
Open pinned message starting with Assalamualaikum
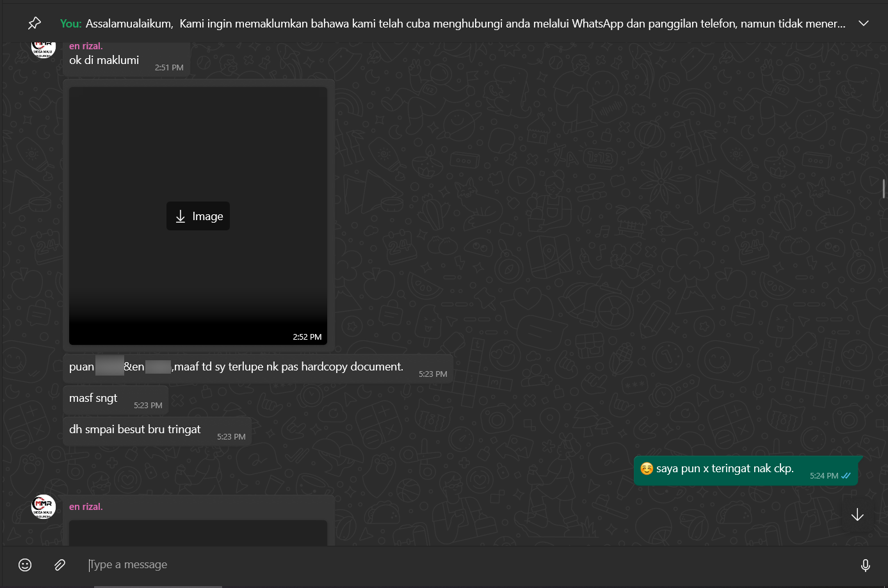coord(453,24)
